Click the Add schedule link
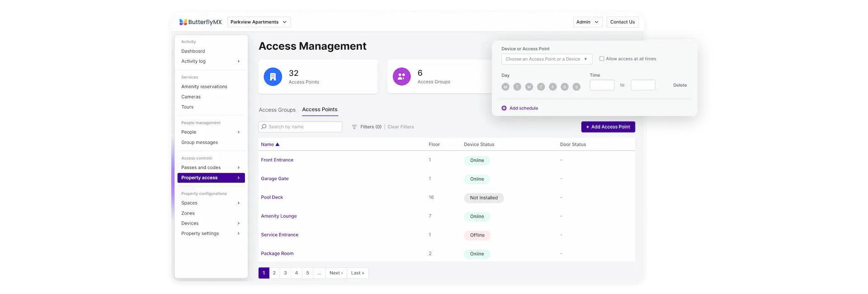This screenshot has width=868, height=294. coord(524,108)
